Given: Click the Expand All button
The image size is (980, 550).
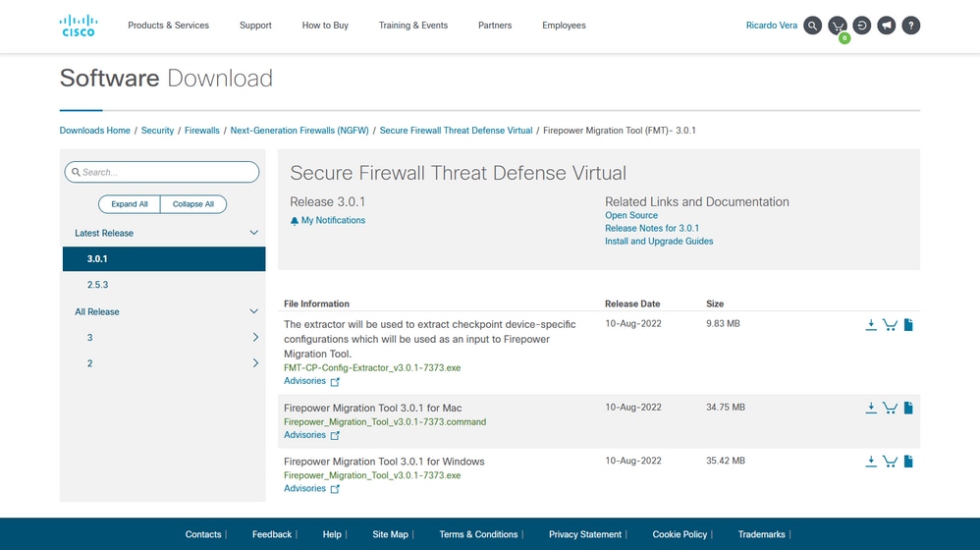Looking at the screenshot, I should pos(130,204).
